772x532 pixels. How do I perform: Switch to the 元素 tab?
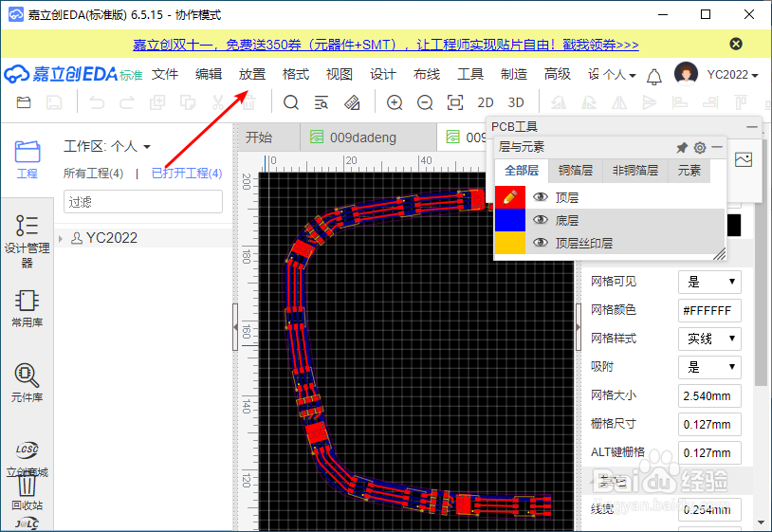689,171
